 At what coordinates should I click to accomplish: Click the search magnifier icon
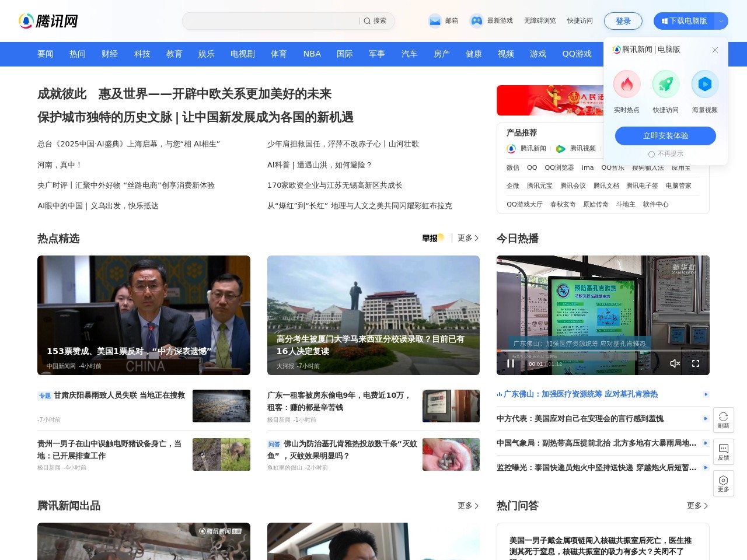pyautogui.click(x=367, y=21)
